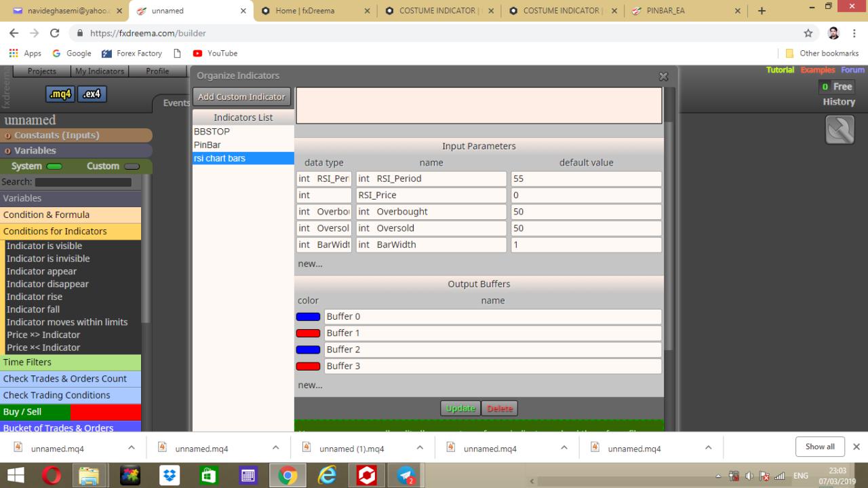Viewport: 868px width, 488px height.
Task: Expand options for first unnamed.mq4 download
Action: coord(131,448)
